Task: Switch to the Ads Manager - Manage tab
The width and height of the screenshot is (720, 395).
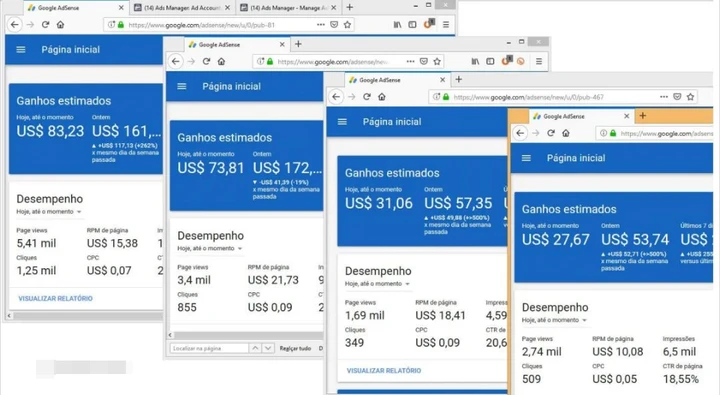Action: pos(288,8)
